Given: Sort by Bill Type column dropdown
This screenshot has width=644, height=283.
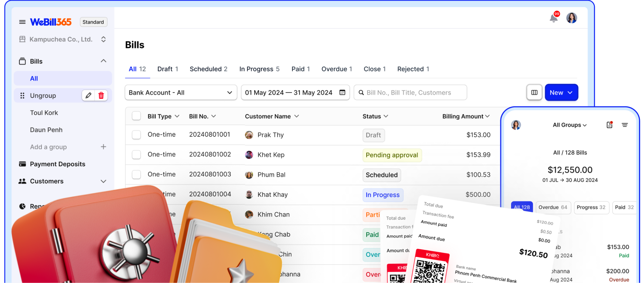Looking at the screenshot, I should [x=177, y=116].
